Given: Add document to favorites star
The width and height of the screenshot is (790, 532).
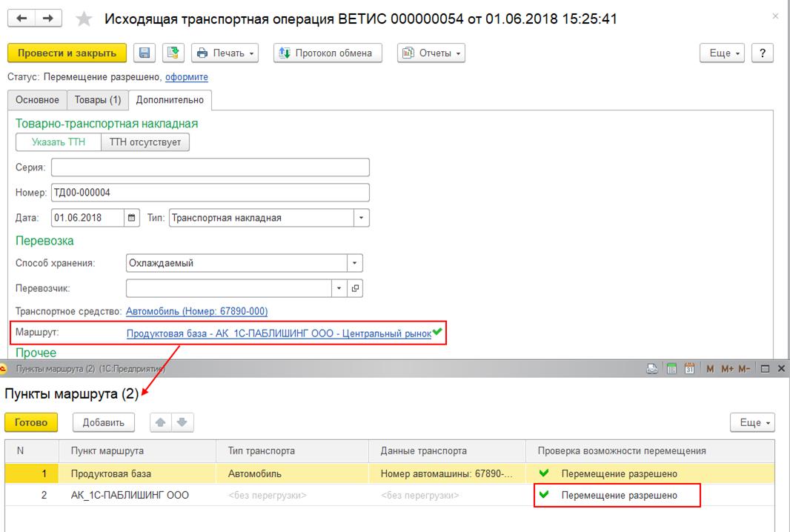Looking at the screenshot, I should [84, 19].
